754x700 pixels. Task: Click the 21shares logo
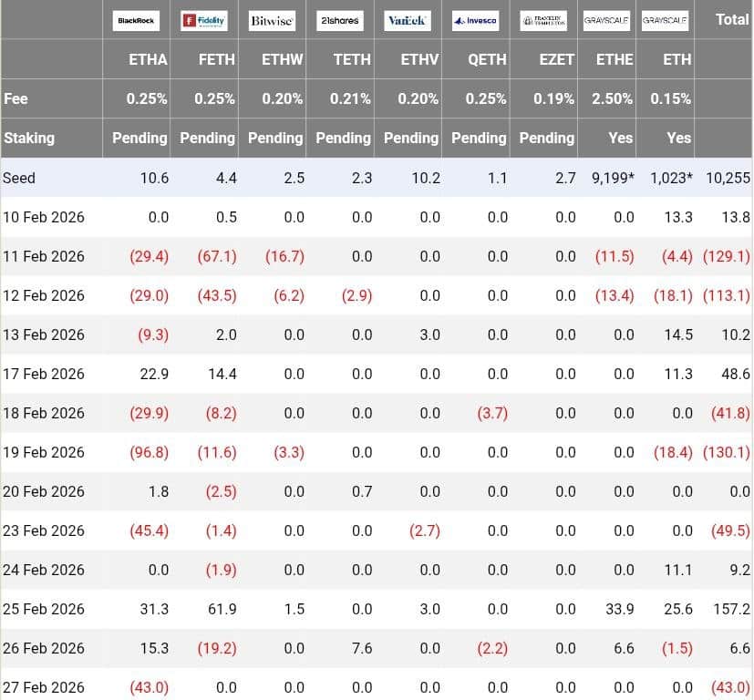click(x=340, y=20)
